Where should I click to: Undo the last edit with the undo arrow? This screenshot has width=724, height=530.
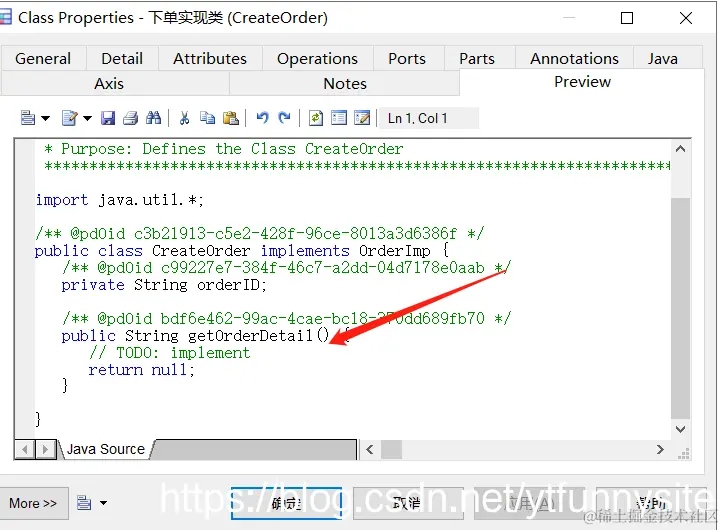pos(262,118)
